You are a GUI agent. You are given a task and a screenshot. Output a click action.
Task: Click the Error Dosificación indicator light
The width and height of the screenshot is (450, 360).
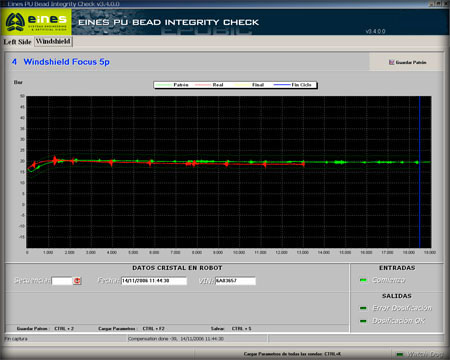pyautogui.click(x=363, y=308)
